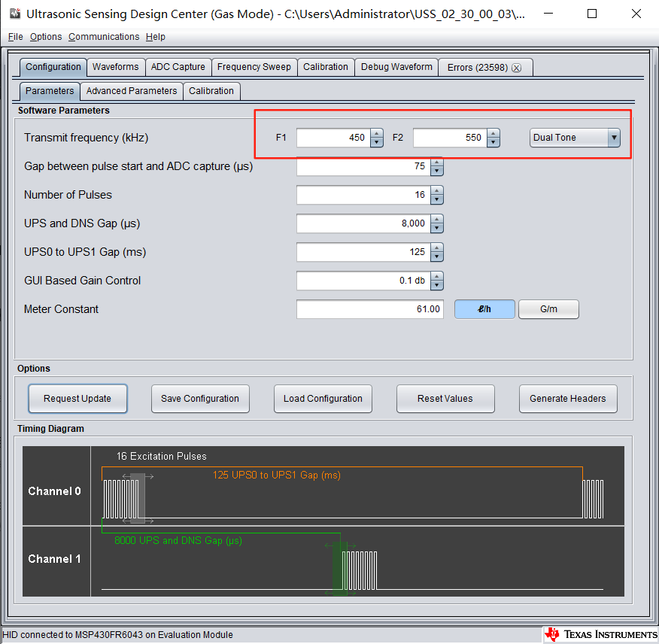Open the top-level Calibration tab
The width and height of the screenshot is (659, 644).
click(x=326, y=67)
